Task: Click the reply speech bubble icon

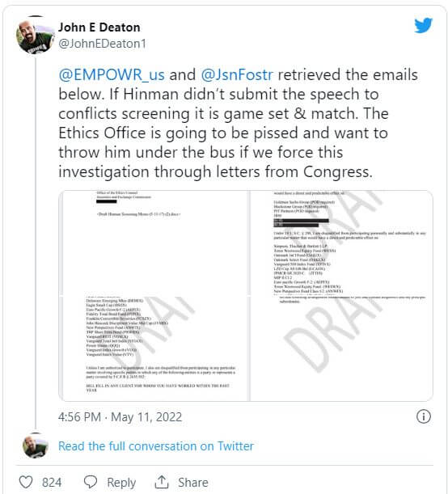Action: pos(91,482)
